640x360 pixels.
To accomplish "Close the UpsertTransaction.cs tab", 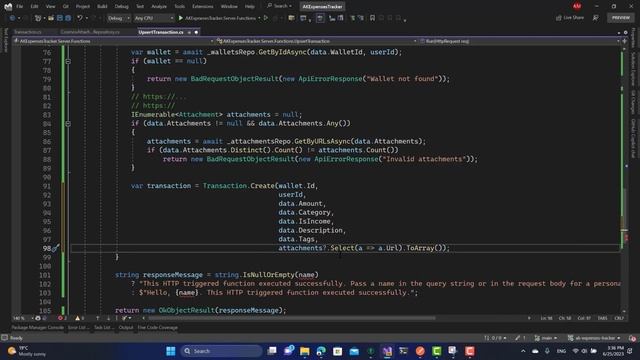I will tap(196, 32).
